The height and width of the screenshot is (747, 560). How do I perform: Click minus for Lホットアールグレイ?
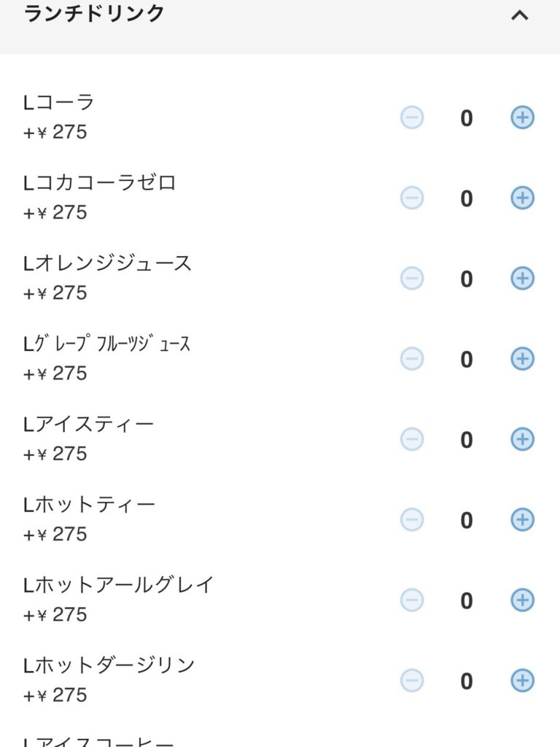[412, 600]
